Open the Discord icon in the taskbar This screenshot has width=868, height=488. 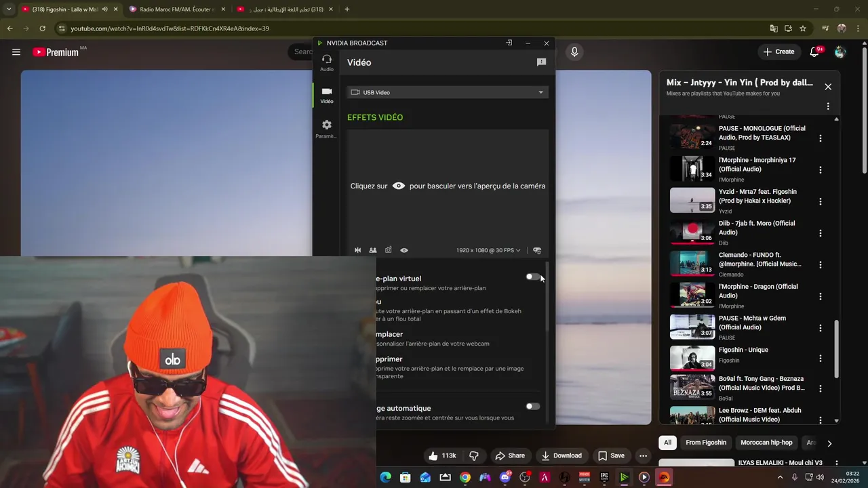(x=505, y=477)
